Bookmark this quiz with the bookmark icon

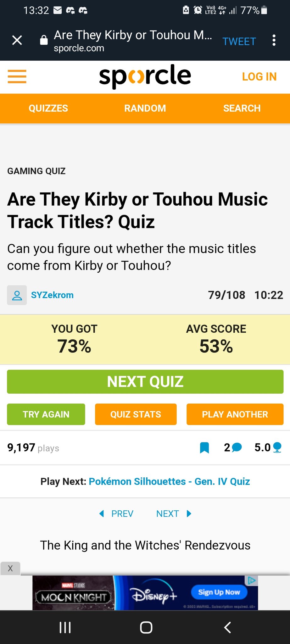coord(204,447)
